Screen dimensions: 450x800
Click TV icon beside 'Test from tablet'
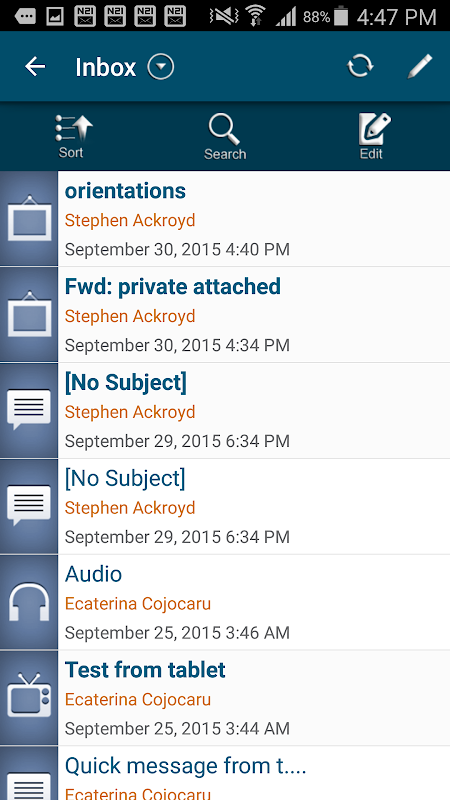pyautogui.click(x=29, y=696)
